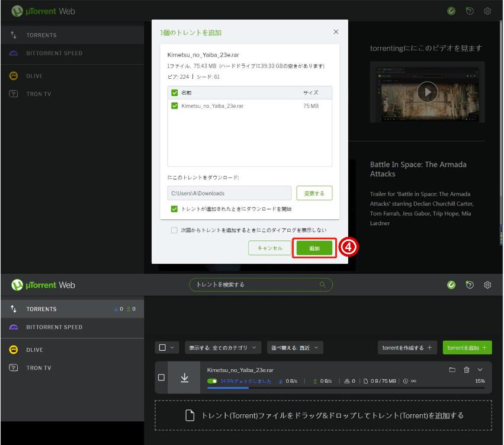Image resolution: width=504 pixels, height=445 pixels.
Task: Close the add torrent dialog with X
Action: 336,32
